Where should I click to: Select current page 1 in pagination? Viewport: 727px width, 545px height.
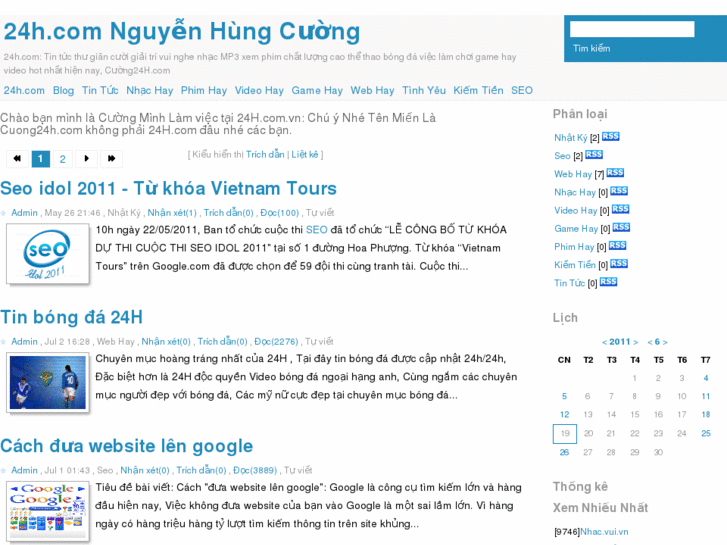click(x=40, y=159)
